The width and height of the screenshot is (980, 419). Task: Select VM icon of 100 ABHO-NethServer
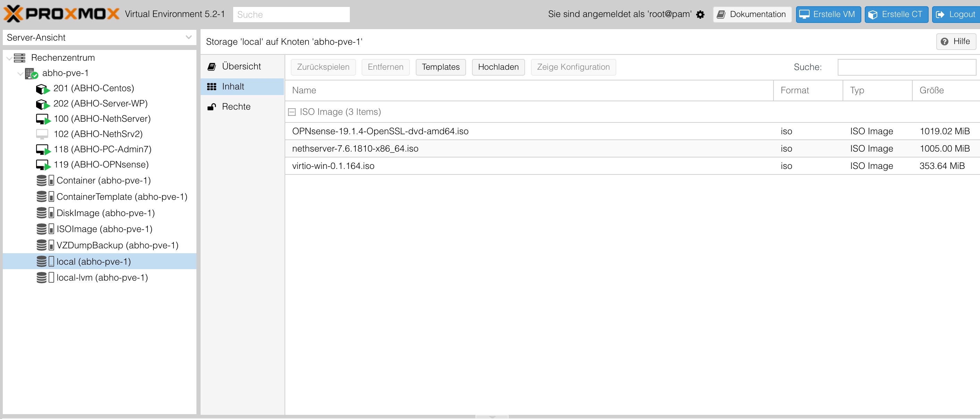pos(43,119)
